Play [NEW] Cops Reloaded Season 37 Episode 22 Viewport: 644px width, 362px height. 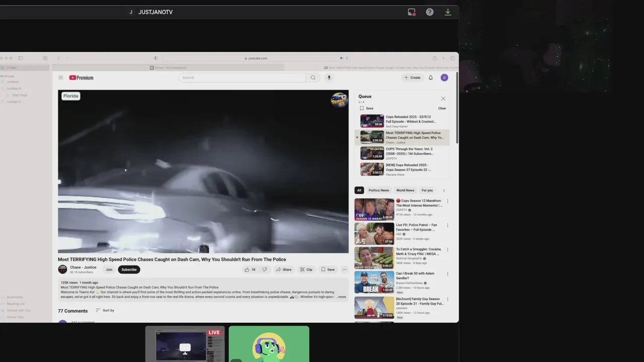401,169
